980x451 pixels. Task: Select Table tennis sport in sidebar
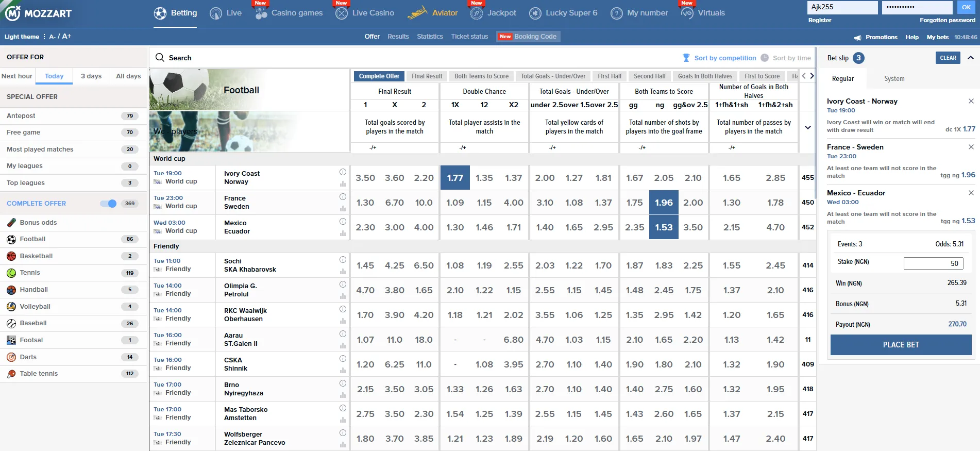coord(74,374)
